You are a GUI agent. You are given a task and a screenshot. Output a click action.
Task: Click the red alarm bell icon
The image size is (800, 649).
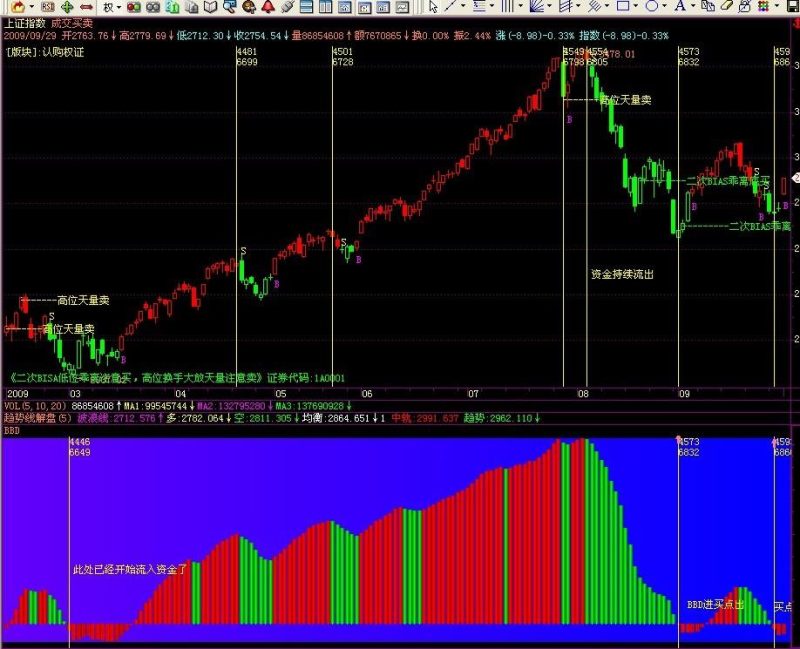(x=268, y=6)
